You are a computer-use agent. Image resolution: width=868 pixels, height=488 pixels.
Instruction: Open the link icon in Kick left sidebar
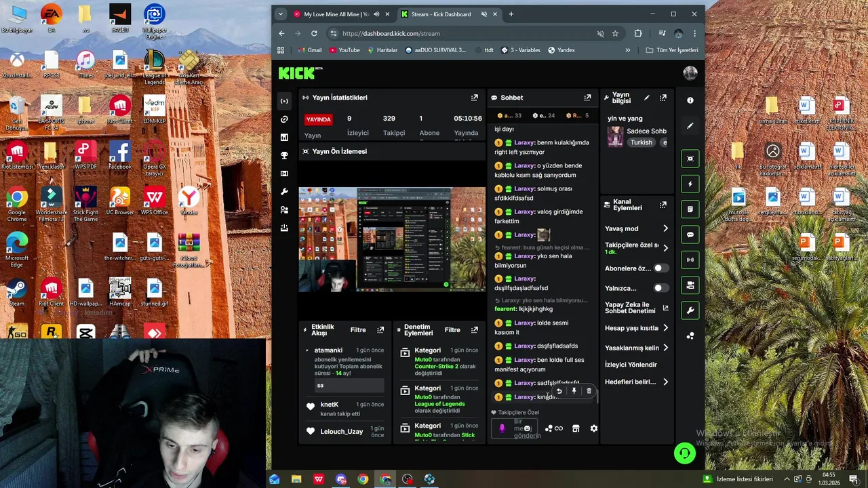tap(284, 119)
